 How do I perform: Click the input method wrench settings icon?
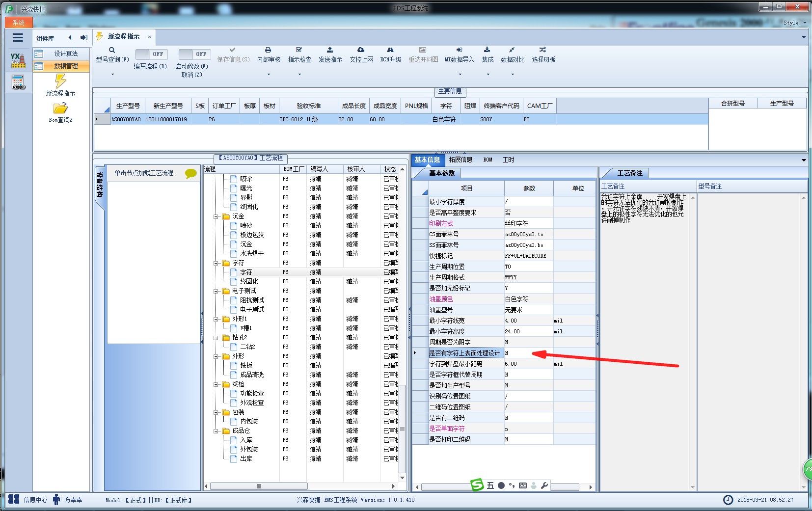click(x=544, y=485)
